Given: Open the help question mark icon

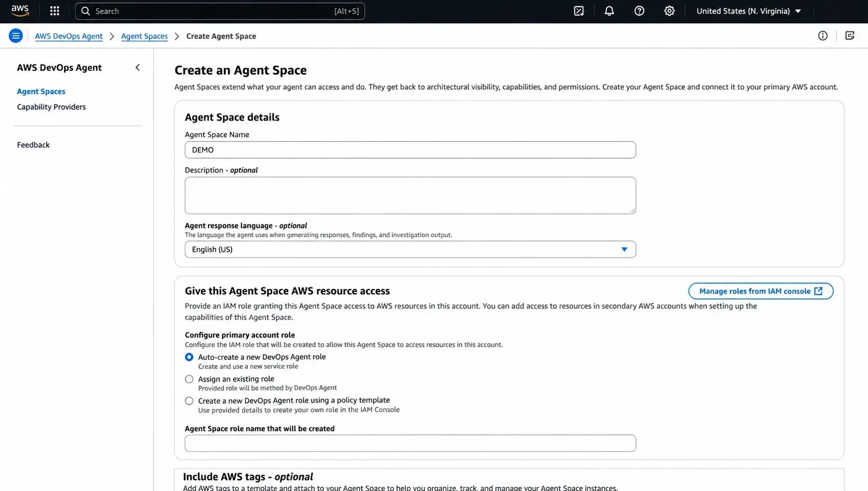Looking at the screenshot, I should click(x=639, y=11).
